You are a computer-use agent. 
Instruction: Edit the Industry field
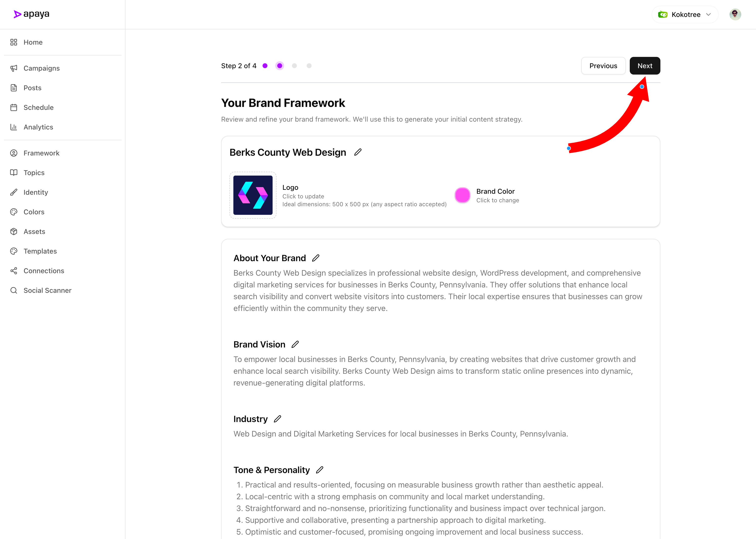pos(277,419)
